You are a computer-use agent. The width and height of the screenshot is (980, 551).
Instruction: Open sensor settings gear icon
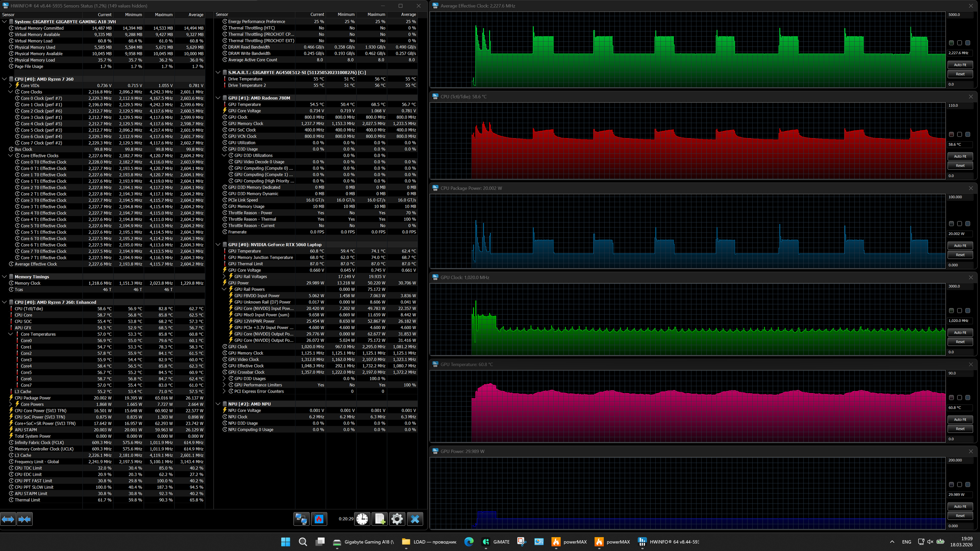coord(397,519)
